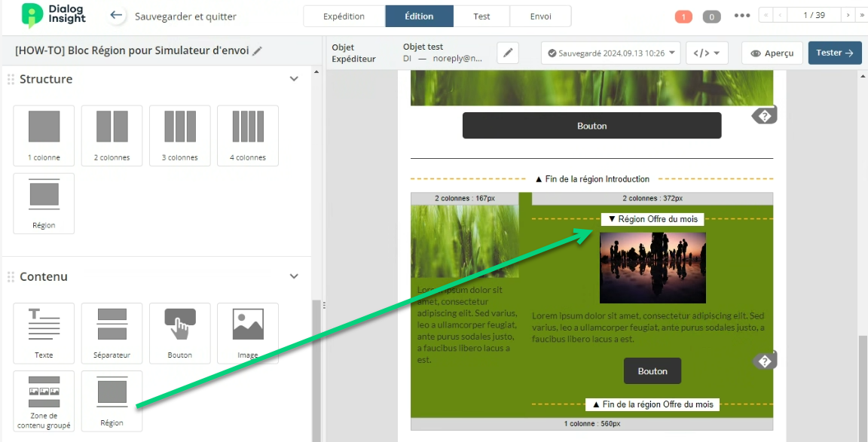Click the Dialog Insight logo

[53, 16]
